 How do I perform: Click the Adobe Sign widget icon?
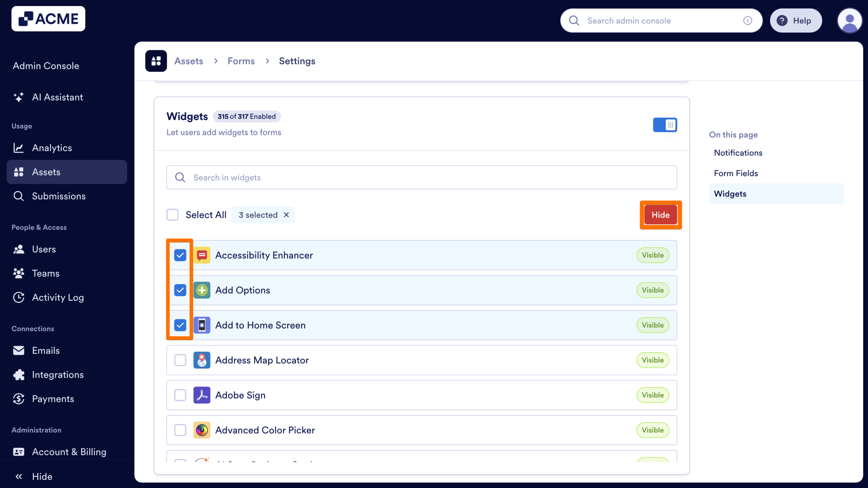coord(202,395)
